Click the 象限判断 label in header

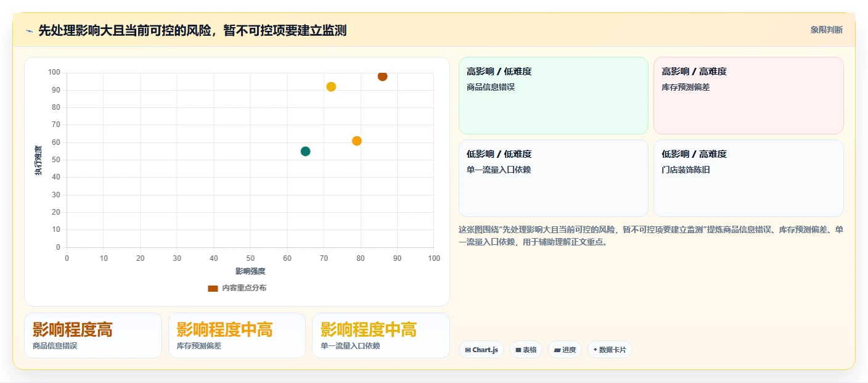pos(826,30)
